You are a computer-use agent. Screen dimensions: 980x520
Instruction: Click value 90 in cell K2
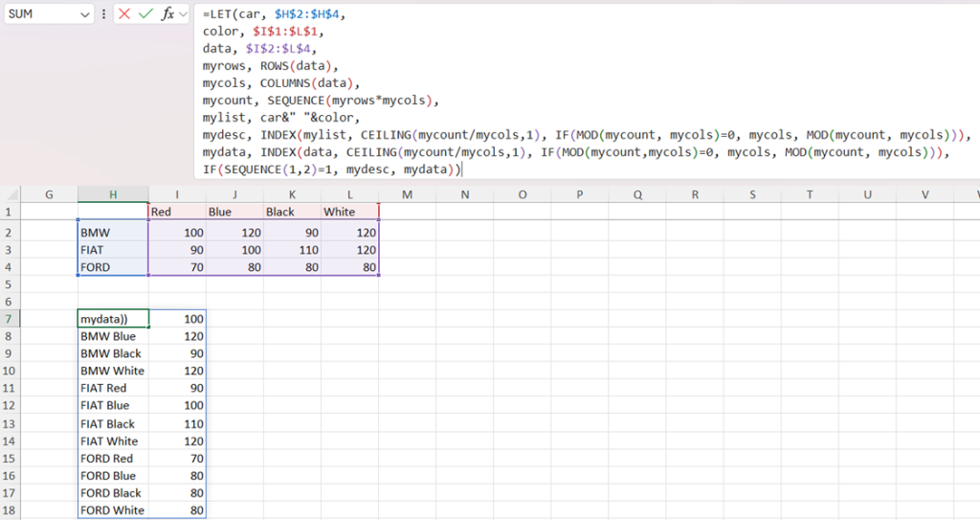pos(292,233)
